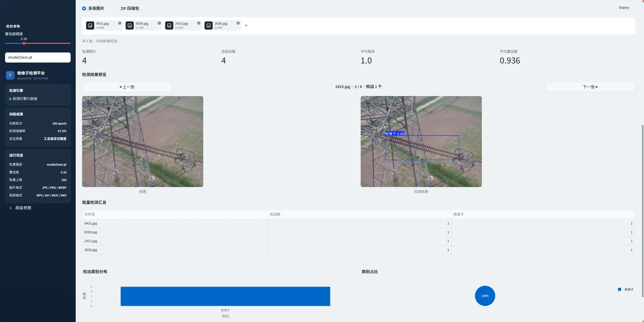Screen dimensions: 644x322
Task: Add another image with the plus icon
Action: 246,25
